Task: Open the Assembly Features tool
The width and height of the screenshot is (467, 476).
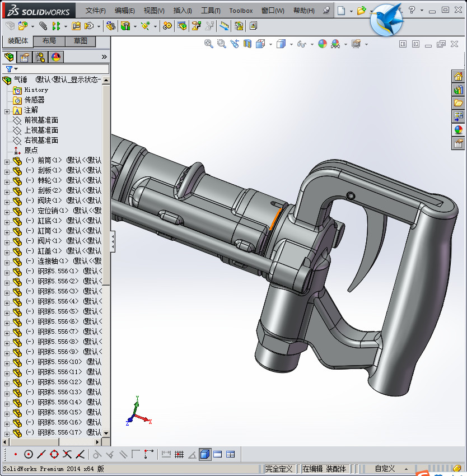Action: 125,26
